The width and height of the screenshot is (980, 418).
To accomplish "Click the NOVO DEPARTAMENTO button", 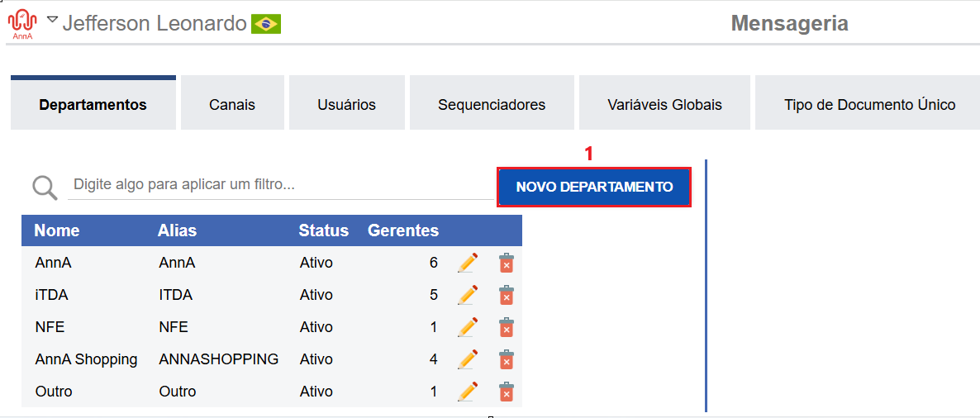I will click(x=594, y=187).
